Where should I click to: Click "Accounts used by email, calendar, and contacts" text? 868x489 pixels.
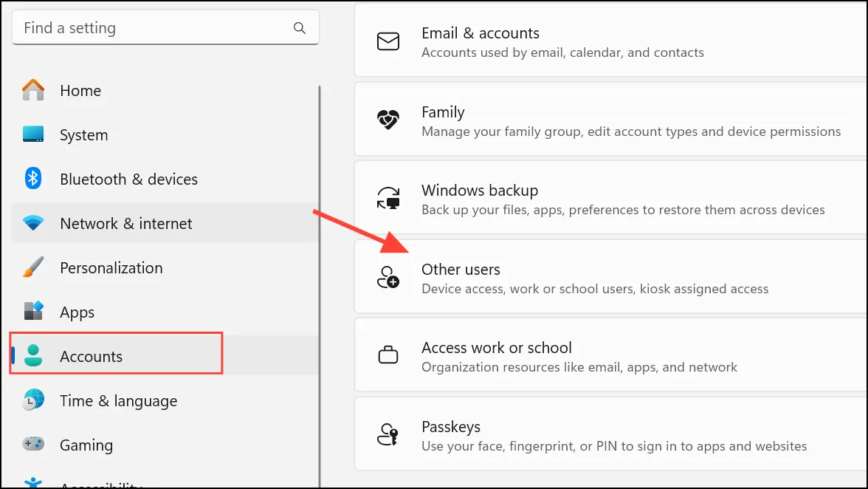coord(562,52)
